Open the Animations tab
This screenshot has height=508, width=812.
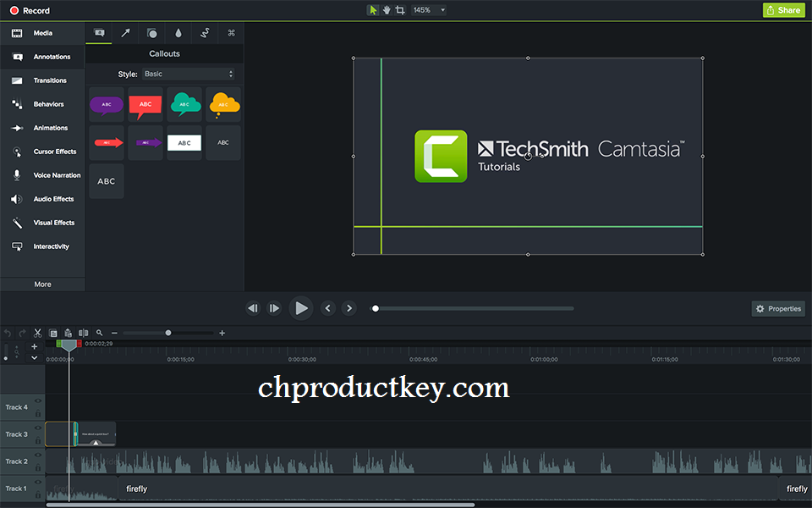[42, 128]
